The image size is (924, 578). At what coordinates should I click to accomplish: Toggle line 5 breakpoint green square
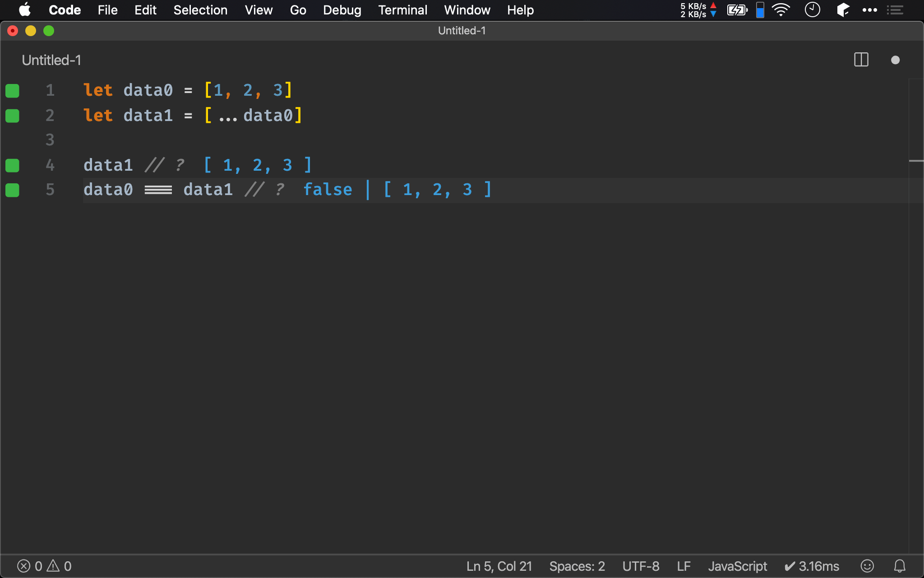click(13, 190)
